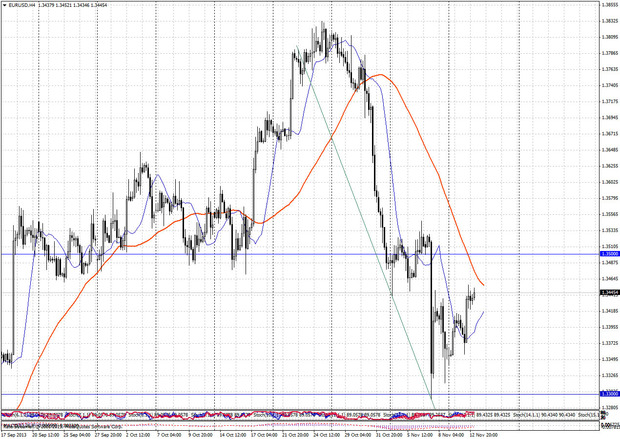Click the 14 Oct 12:00 time label
Image resolution: width=620 pixels, height=439 pixels.
click(x=234, y=435)
